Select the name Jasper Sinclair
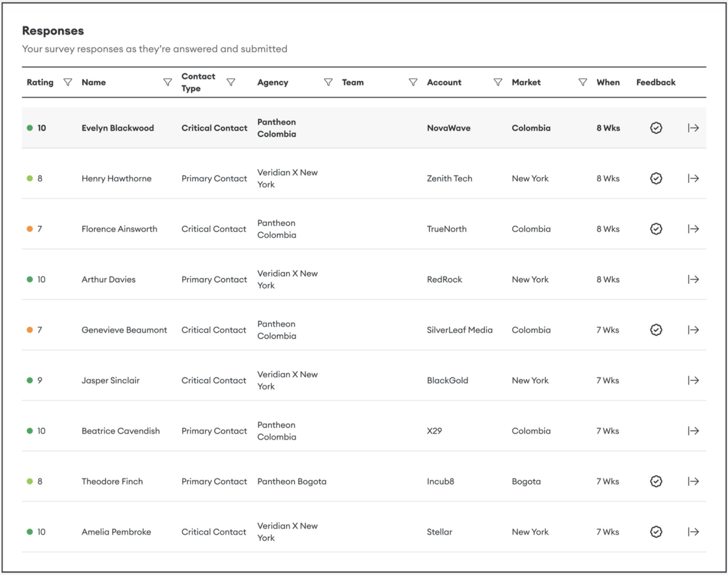This screenshot has height=575, width=728. coord(111,380)
